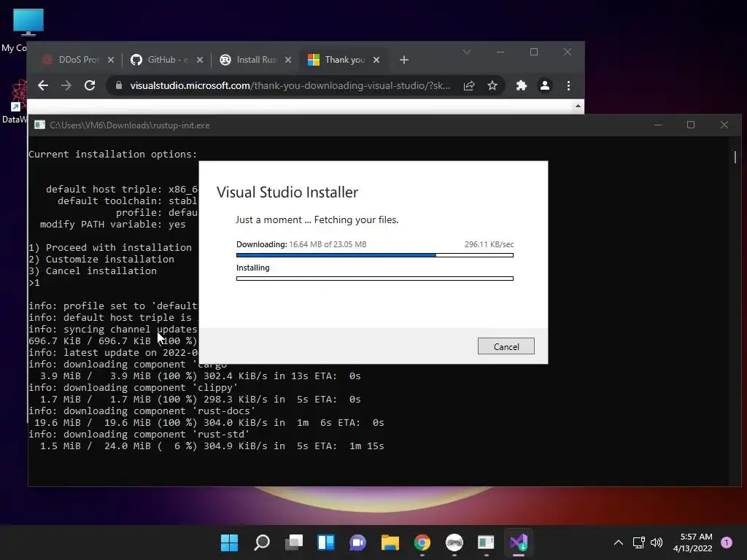Open the volume control in tray
The height and width of the screenshot is (560, 747).
[657, 542]
